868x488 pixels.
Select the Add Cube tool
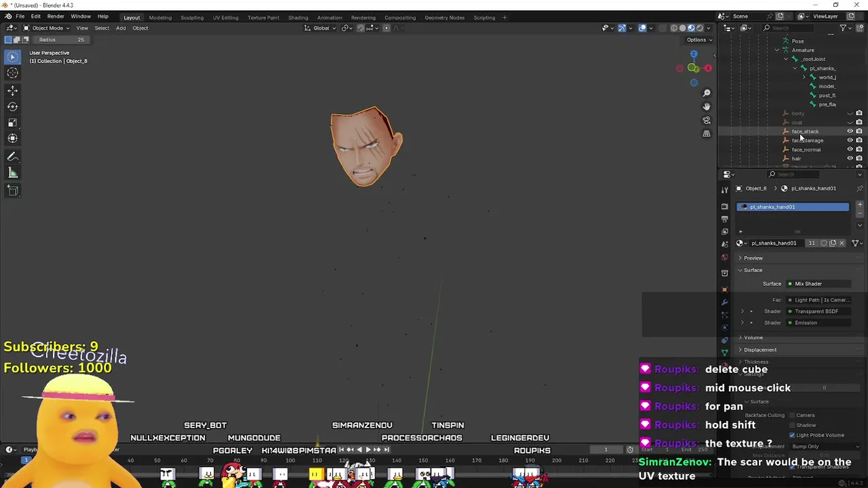coord(12,190)
